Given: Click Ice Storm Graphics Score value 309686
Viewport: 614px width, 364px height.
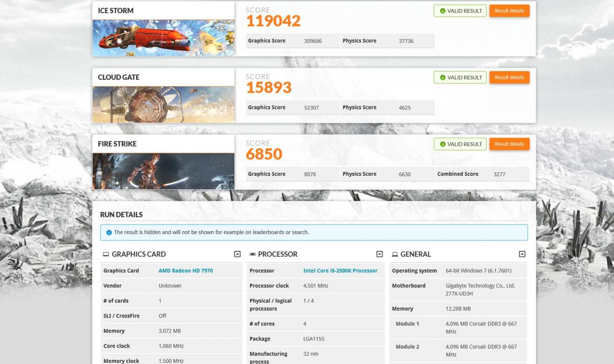Looking at the screenshot, I should [313, 41].
